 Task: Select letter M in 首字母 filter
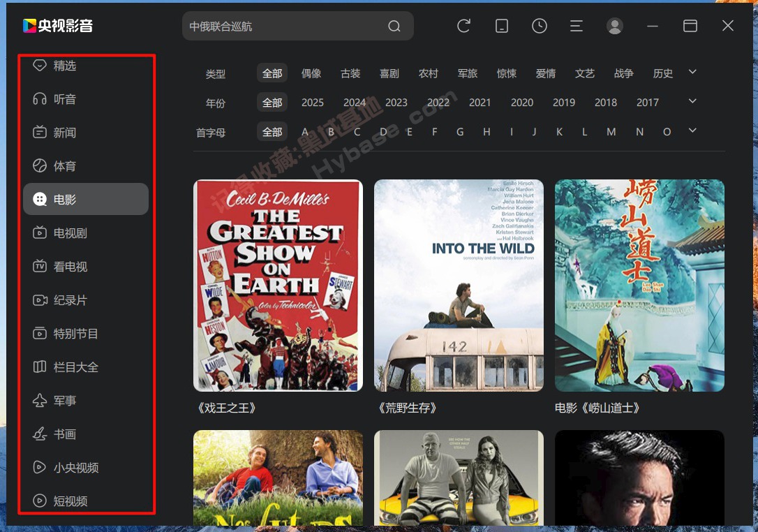611,132
